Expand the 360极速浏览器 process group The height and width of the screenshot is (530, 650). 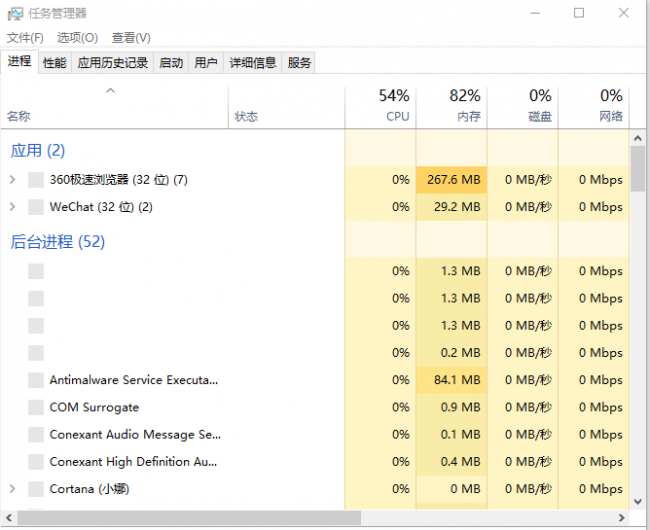point(12,180)
